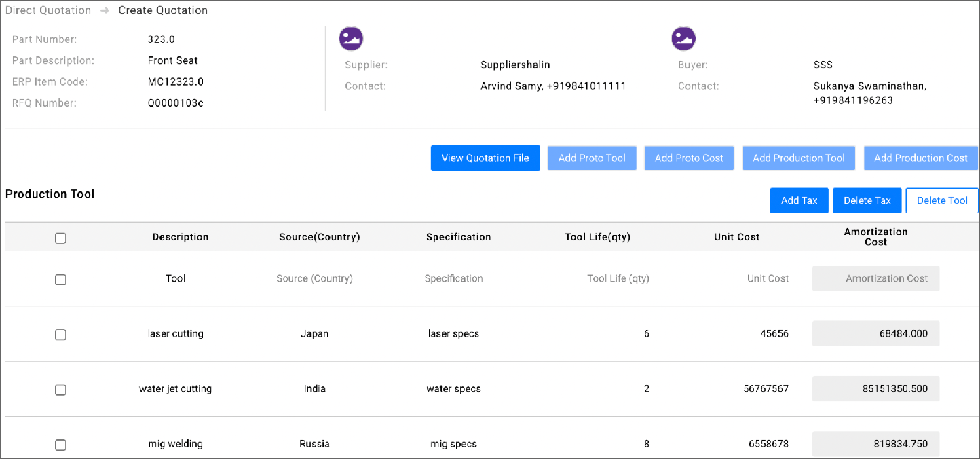Focus the Source (Country) input field
The image size is (980, 459).
tap(314, 278)
